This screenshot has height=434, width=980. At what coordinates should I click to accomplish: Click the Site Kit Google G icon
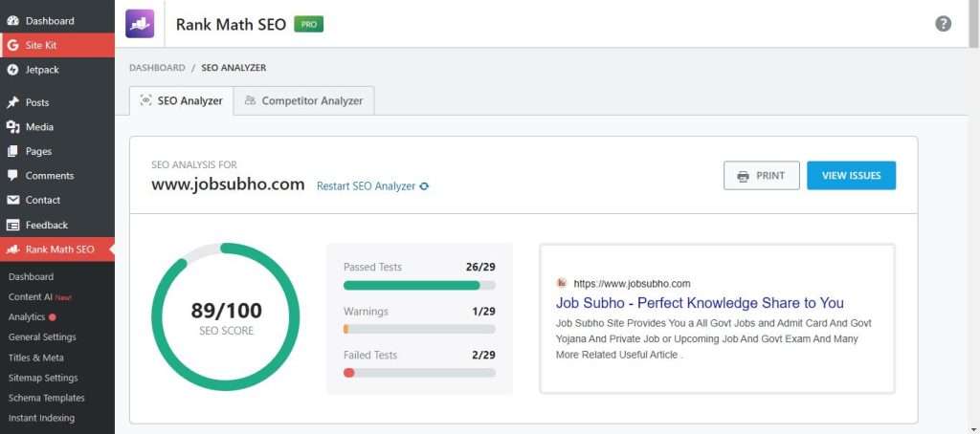(12, 45)
